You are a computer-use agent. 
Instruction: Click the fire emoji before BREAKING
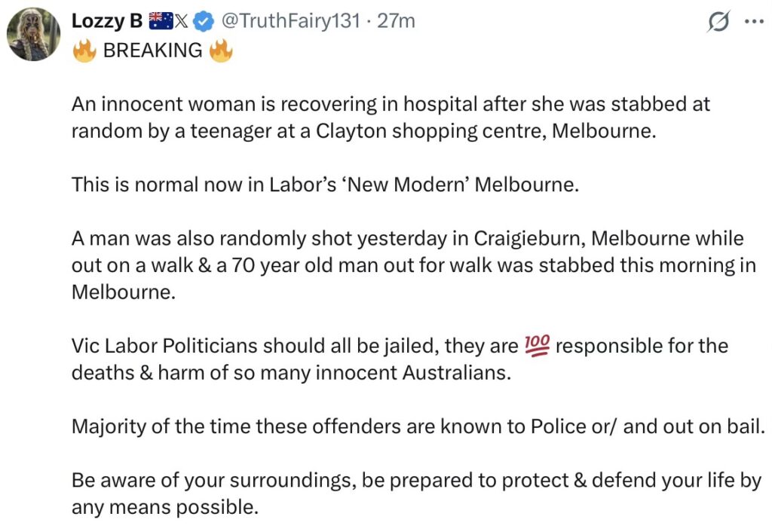coord(84,50)
